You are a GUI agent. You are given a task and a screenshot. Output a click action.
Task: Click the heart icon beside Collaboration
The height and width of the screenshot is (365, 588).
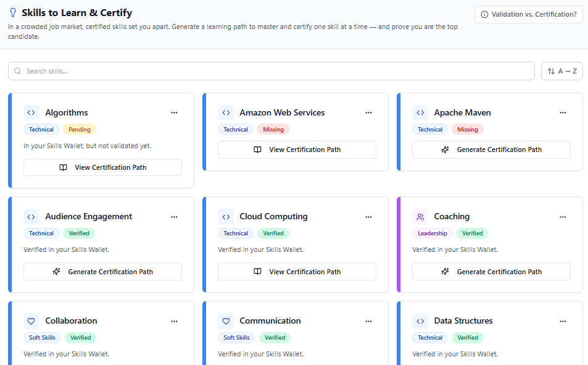click(31, 321)
